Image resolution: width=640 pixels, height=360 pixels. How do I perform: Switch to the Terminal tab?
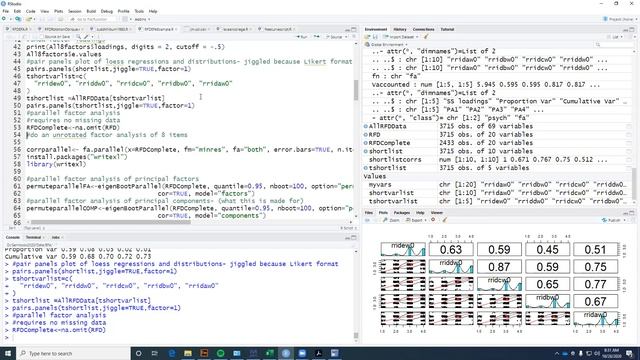coord(33,237)
